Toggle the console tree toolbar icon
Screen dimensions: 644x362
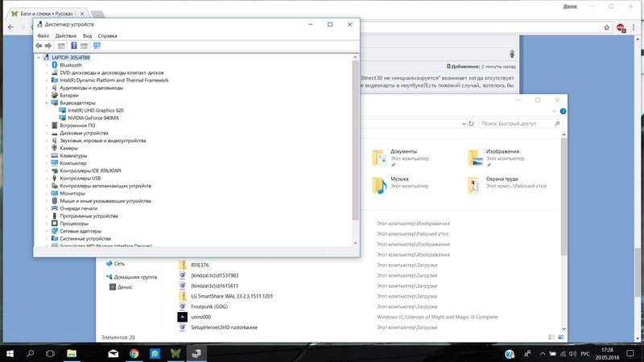pyautogui.click(x=61, y=46)
